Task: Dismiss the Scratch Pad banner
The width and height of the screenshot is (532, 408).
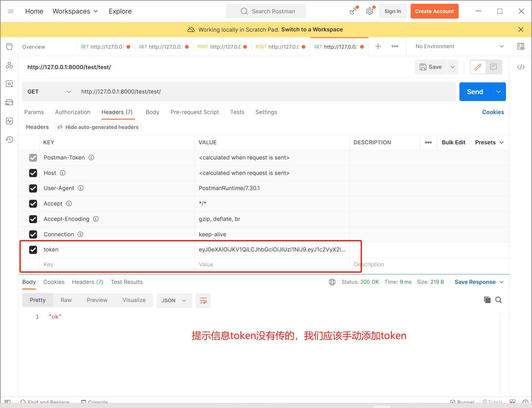Action: 521,30
